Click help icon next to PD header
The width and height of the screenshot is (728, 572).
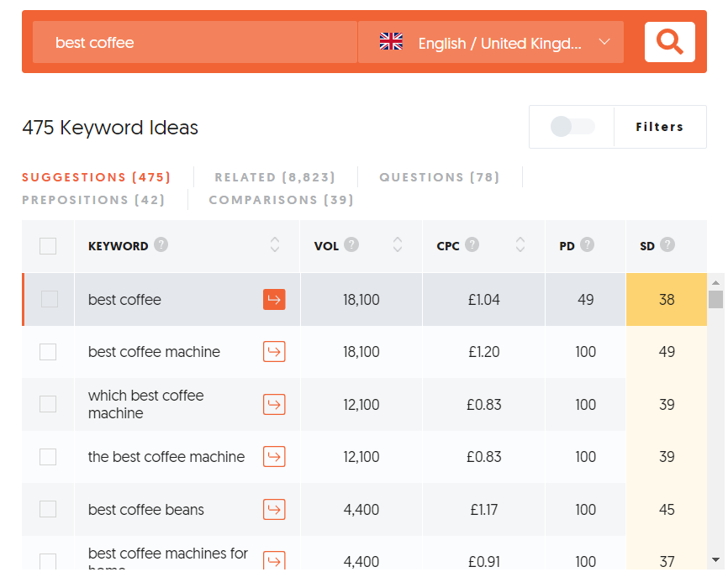tap(587, 245)
